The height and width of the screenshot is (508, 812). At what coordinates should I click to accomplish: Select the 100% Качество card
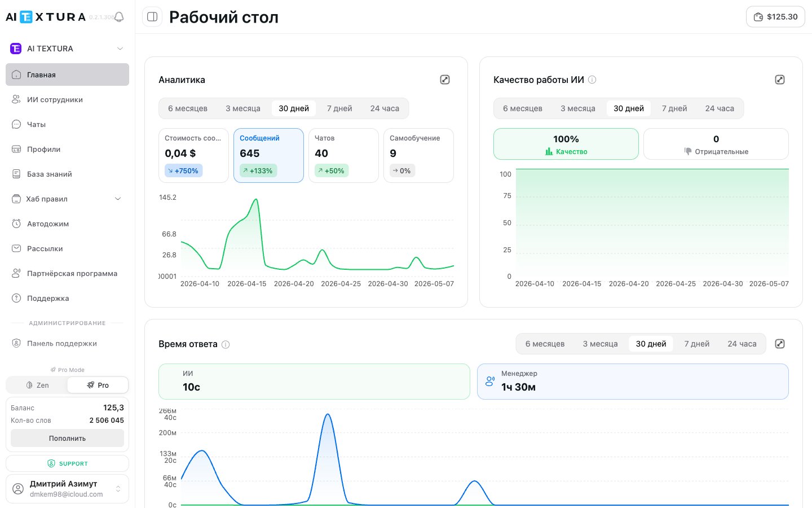(566, 144)
